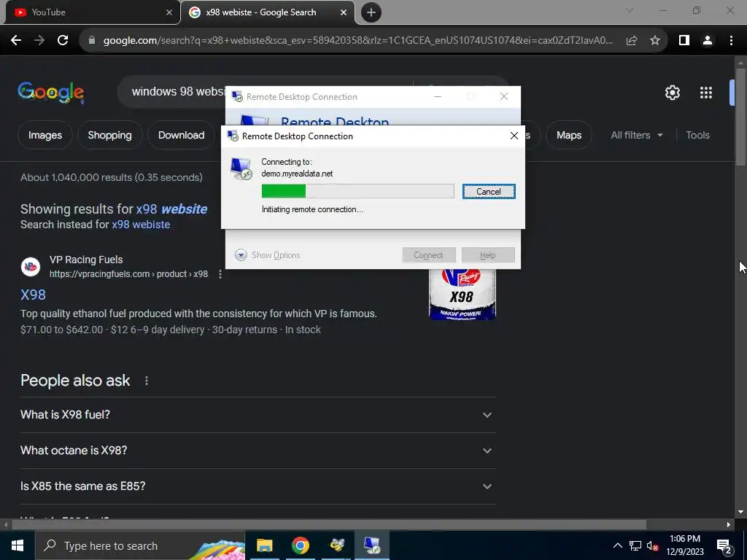The image size is (747, 560).
Task: Filter results by Images
Action: 44,135
